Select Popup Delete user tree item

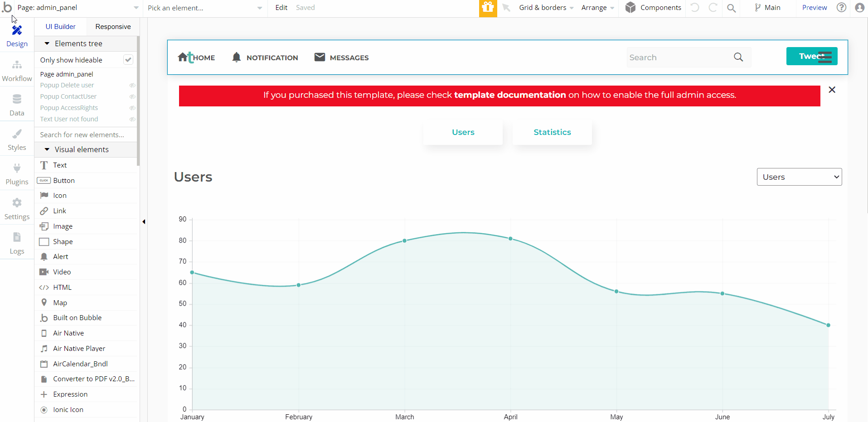point(67,85)
